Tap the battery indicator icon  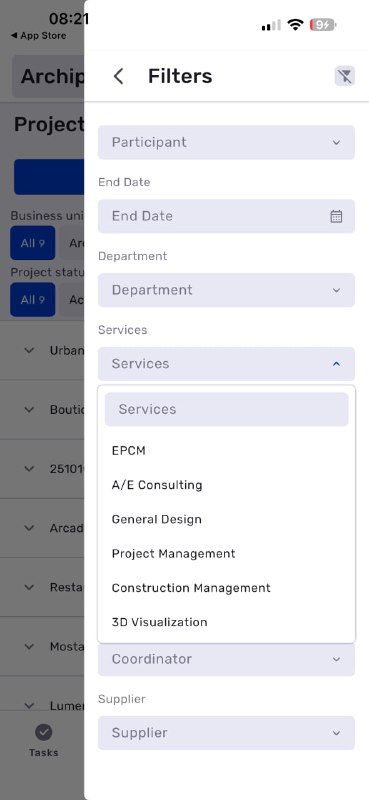(x=323, y=24)
